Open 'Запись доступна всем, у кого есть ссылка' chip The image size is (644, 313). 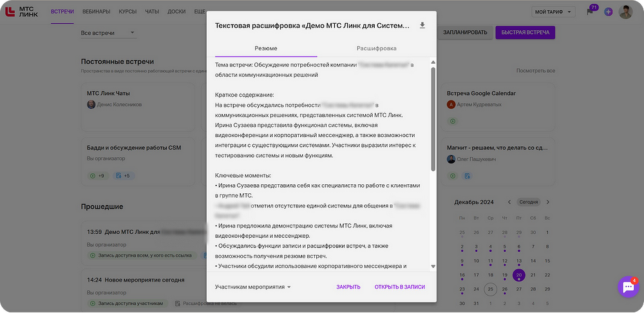[x=142, y=255]
